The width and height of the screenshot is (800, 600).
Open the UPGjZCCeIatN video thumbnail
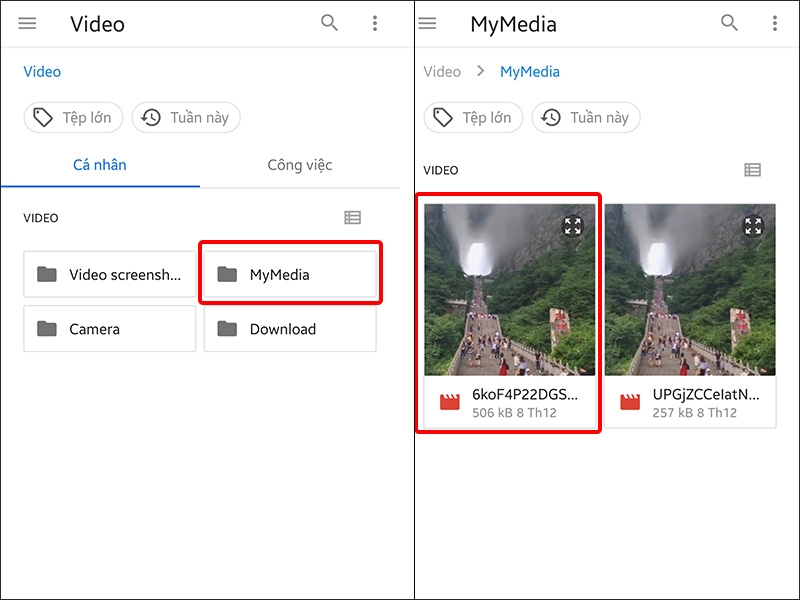pos(690,290)
